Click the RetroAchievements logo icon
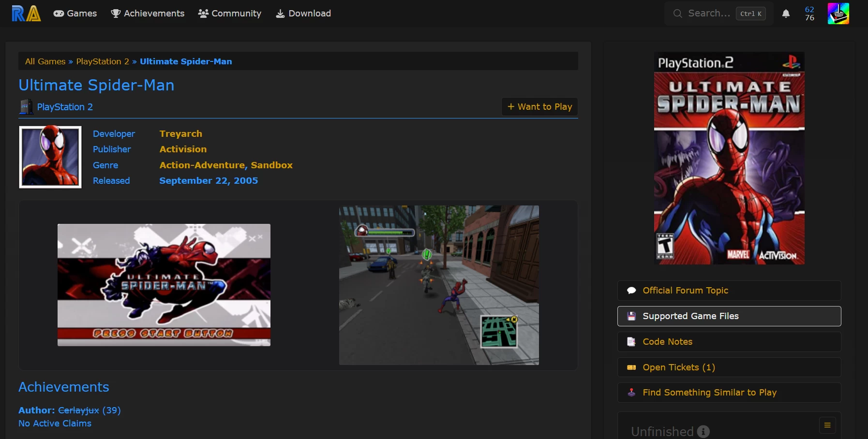Viewport: 868px width, 439px height. 26,14
